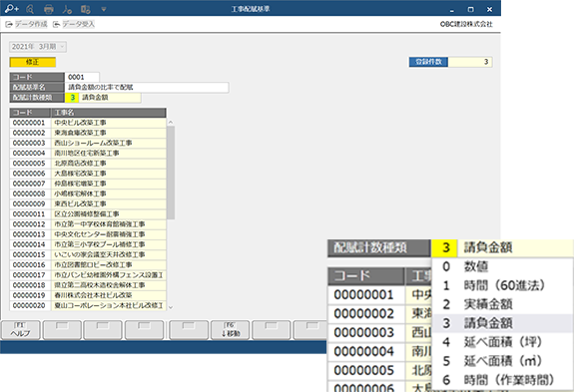574x392 pixels.
Task: Choose 5 延べ面積(㎡) in the enlarged dropdown list
Action: (502, 361)
